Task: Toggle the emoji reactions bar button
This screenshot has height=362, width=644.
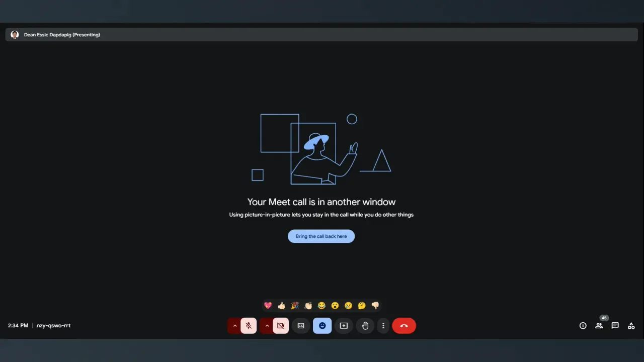Action: (323, 326)
